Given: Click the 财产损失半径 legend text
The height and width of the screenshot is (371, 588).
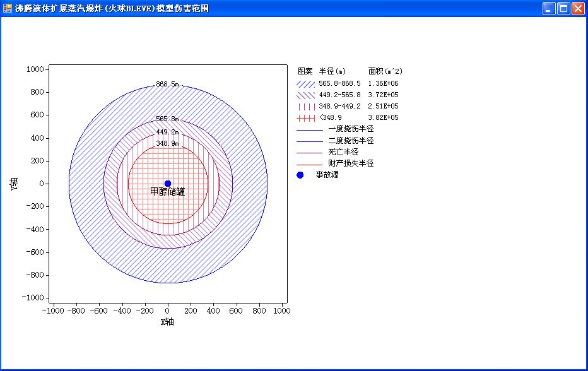Looking at the screenshot, I should (x=351, y=163).
